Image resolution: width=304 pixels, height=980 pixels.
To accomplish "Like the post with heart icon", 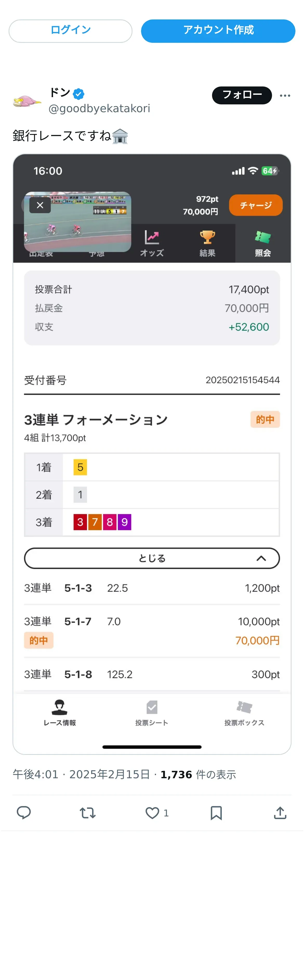I will pyautogui.click(x=152, y=813).
